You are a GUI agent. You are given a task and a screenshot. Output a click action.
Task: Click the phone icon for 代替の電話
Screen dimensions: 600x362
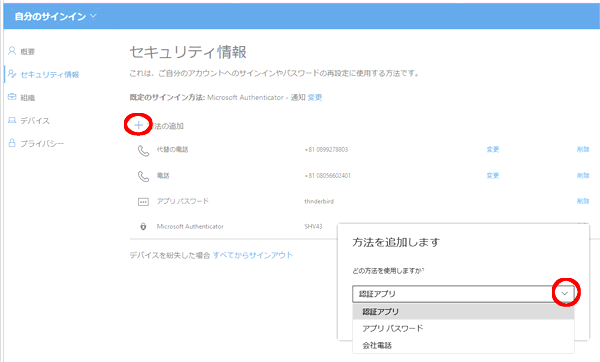[x=143, y=150]
